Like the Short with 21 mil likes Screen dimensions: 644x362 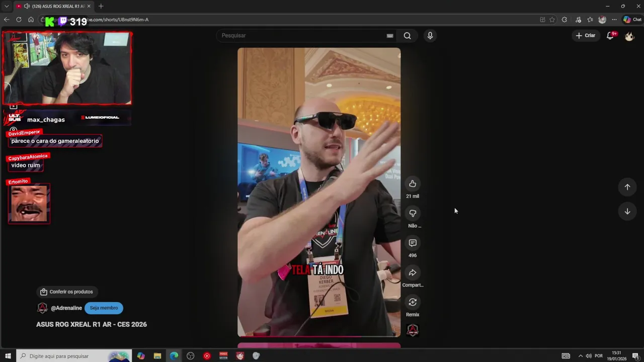(x=413, y=184)
